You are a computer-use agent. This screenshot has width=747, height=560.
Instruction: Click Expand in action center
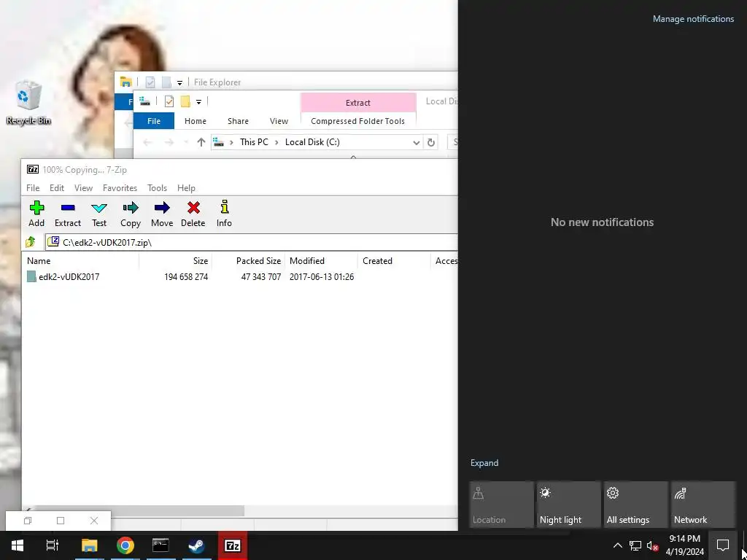click(x=484, y=463)
